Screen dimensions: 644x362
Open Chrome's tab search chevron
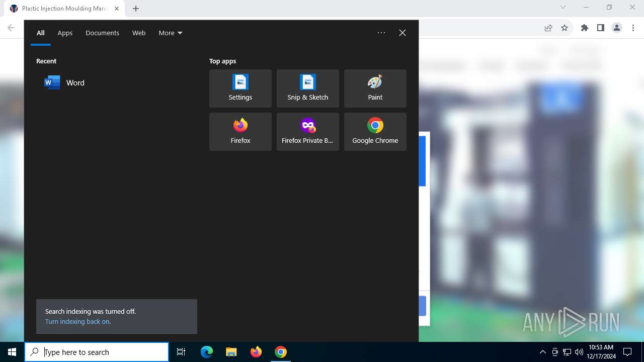563,8
